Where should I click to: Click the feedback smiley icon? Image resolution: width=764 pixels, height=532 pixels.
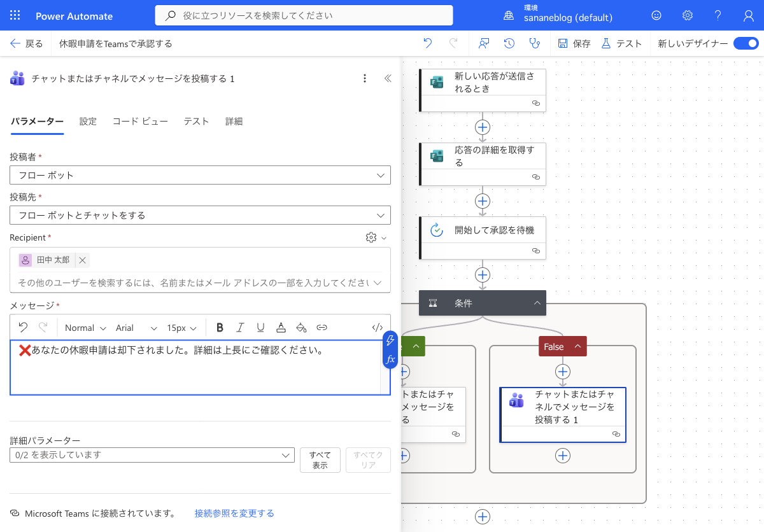click(x=656, y=16)
